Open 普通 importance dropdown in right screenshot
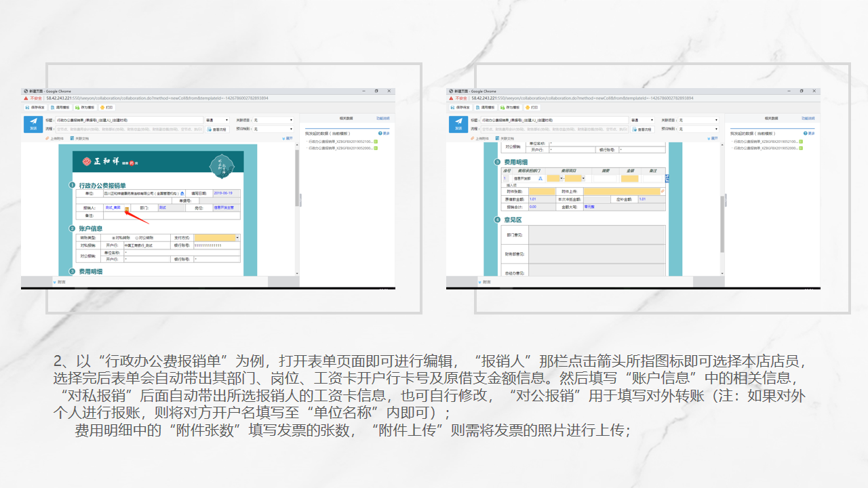Image resolution: width=868 pixels, height=488 pixels. click(x=642, y=120)
